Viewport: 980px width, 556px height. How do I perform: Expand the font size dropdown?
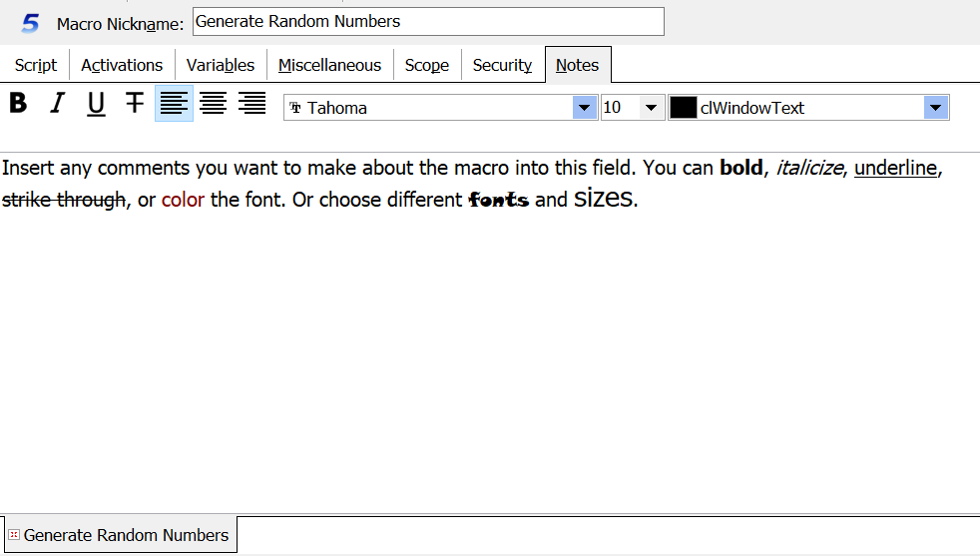click(x=652, y=108)
